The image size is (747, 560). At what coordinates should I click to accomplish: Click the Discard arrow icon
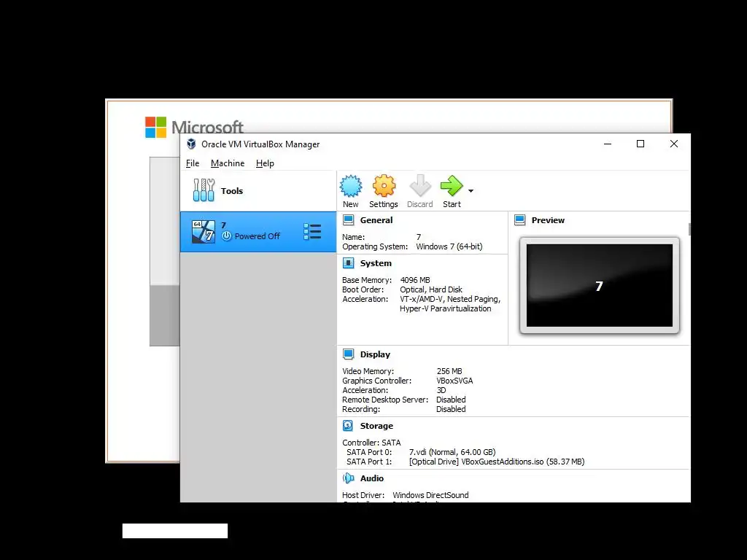(x=420, y=186)
